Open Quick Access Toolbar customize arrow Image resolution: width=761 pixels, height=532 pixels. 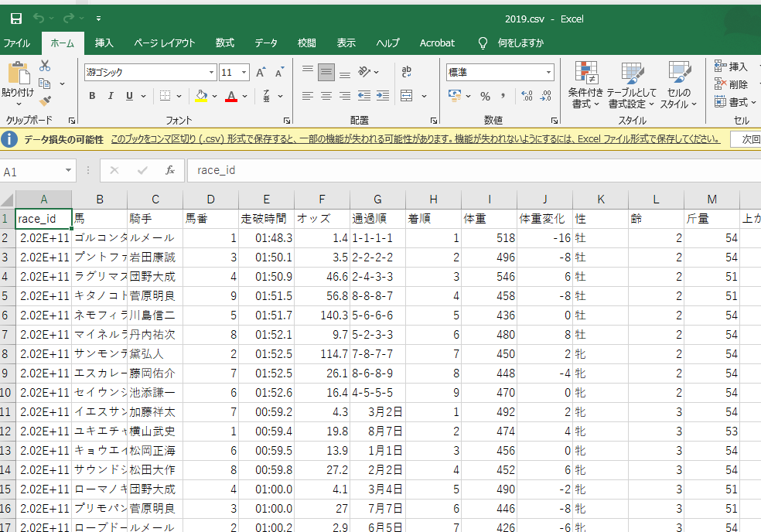[98, 19]
